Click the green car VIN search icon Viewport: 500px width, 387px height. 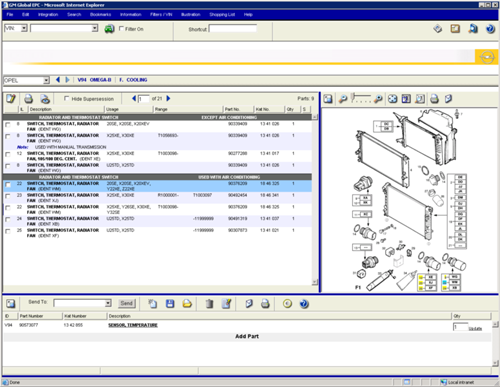click(109, 29)
